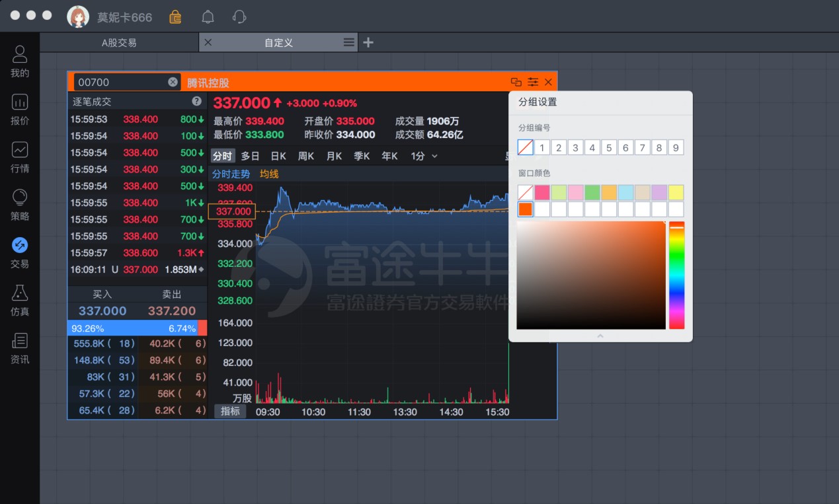Open the 行情 market sidebar icon

coord(20,157)
